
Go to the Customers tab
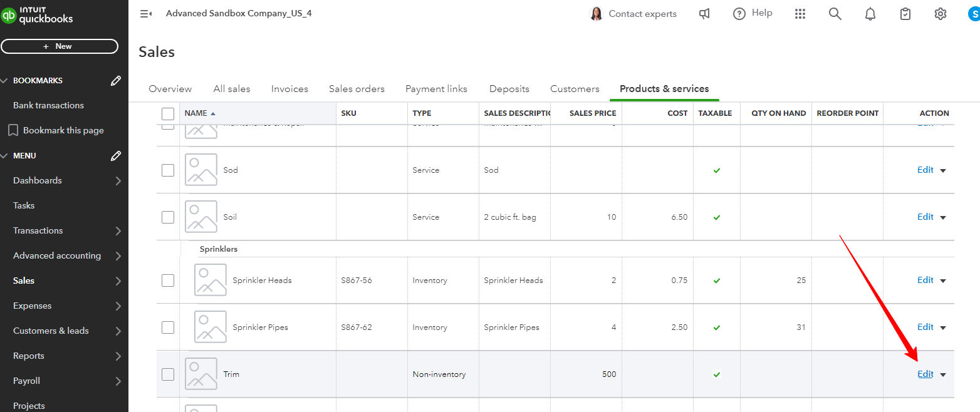point(575,89)
